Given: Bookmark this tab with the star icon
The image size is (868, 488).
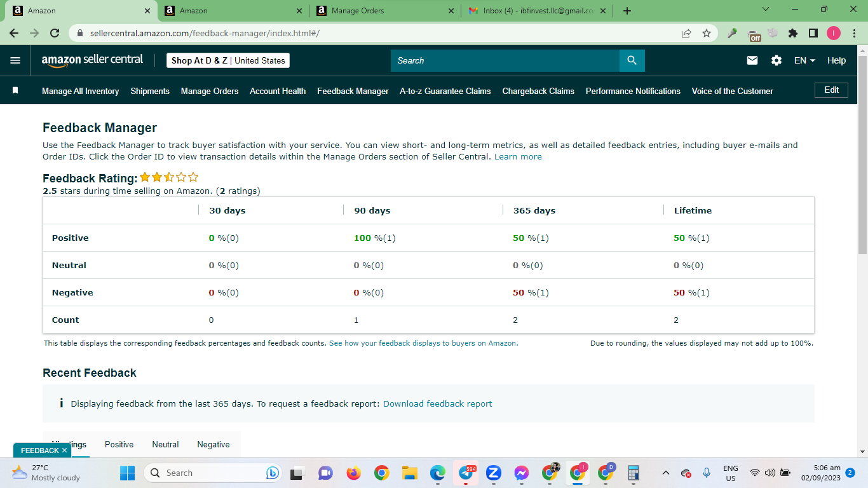Looking at the screenshot, I should click(x=707, y=33).
